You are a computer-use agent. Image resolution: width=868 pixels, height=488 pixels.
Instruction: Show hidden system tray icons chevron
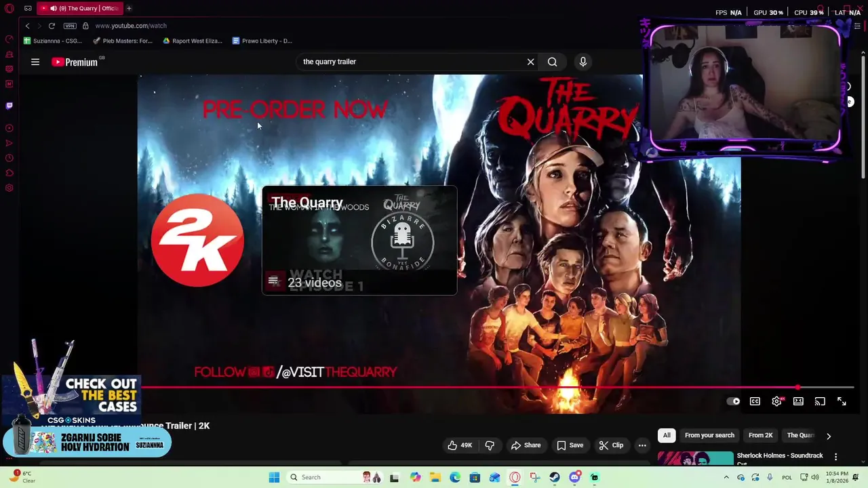[x=726, y=477]
